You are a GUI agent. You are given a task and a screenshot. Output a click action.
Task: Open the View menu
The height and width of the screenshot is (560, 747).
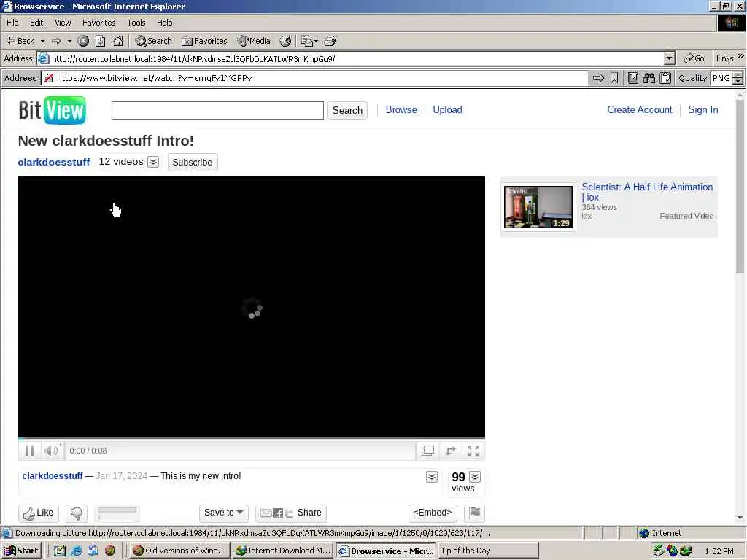63,23
